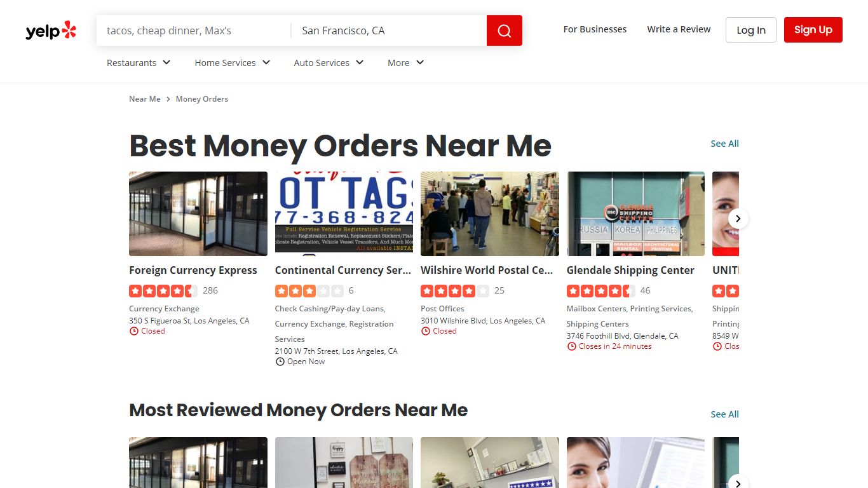
Task: Click the Yelp logo
Action: [x=51, y=30]
